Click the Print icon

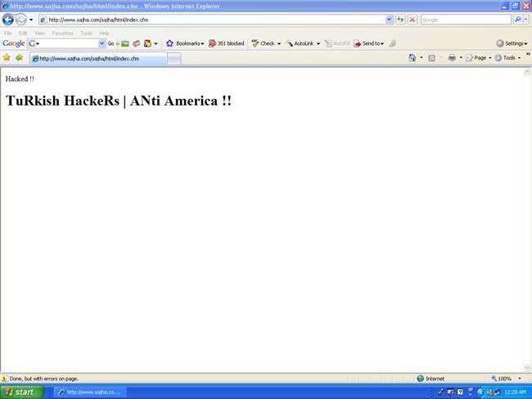click(x=451, y=58)
